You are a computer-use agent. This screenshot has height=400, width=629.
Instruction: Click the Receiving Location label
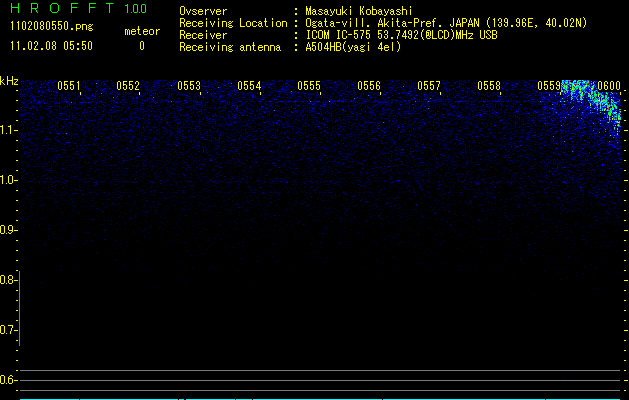pyautogui.click(x=233, y=23)
